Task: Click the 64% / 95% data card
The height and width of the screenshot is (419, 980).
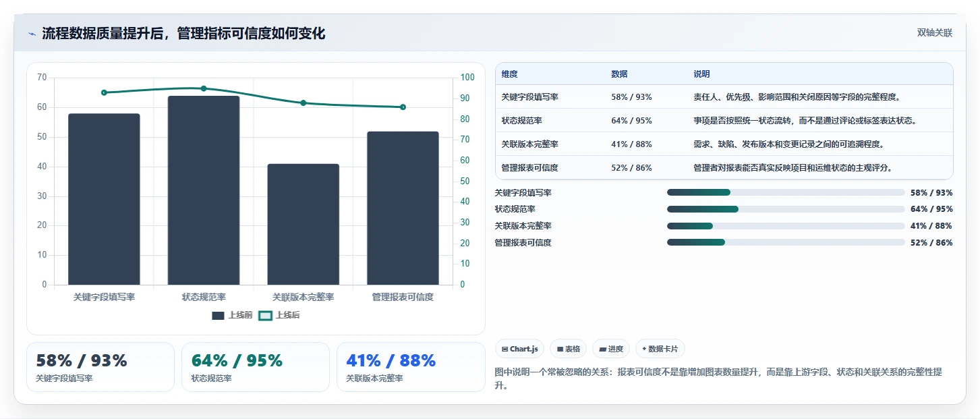Action: [x=256, y=367]
